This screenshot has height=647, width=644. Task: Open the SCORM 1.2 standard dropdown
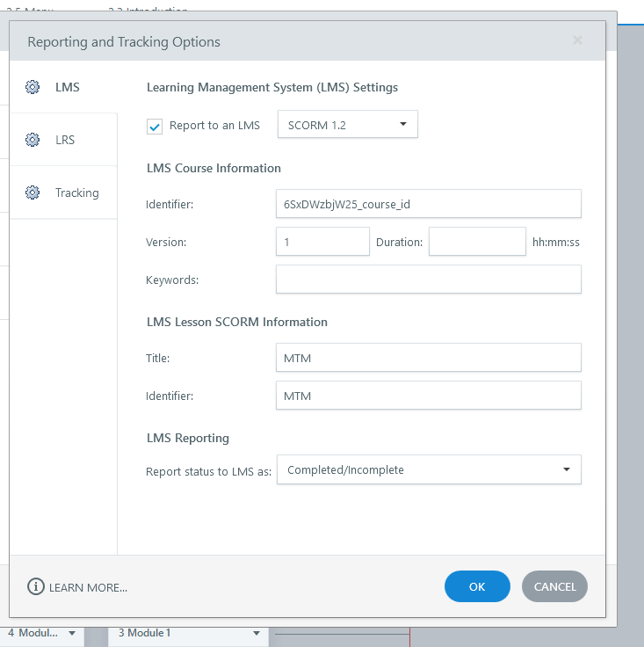pos(347,125)
